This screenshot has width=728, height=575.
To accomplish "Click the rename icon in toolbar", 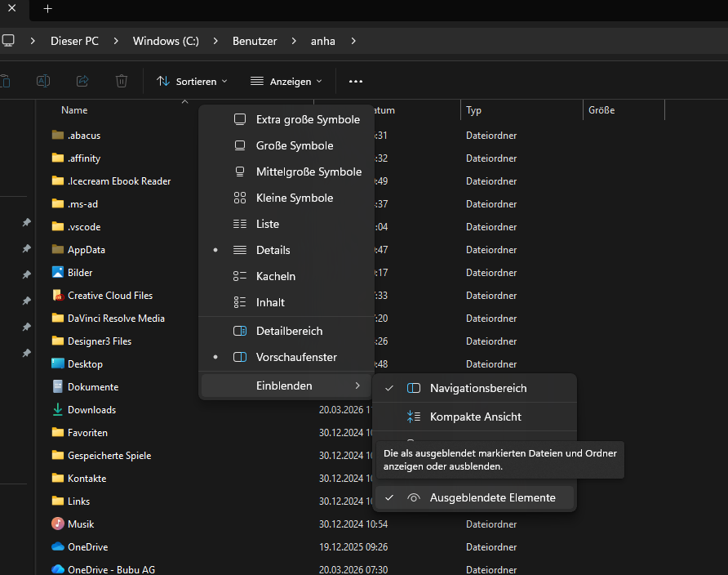I will (x=43, y=81).
